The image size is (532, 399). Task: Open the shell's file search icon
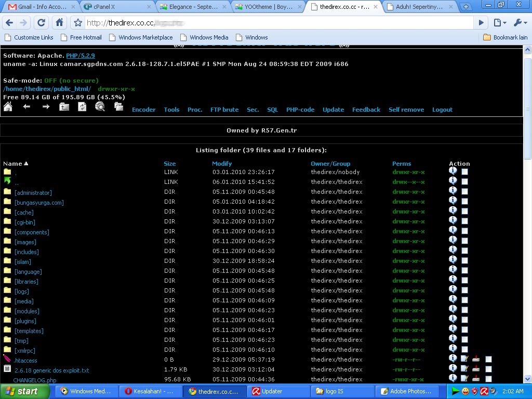(100, 107)
